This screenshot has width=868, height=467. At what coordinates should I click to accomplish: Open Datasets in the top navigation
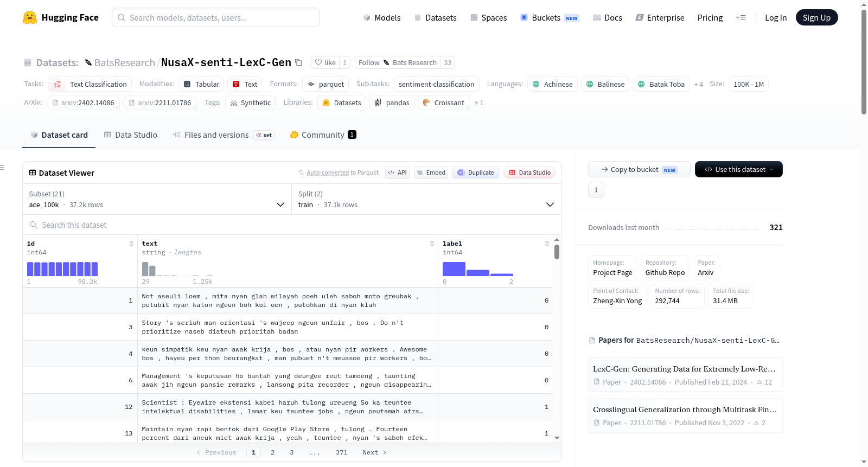pyautogui.click(x=435, y=17)
